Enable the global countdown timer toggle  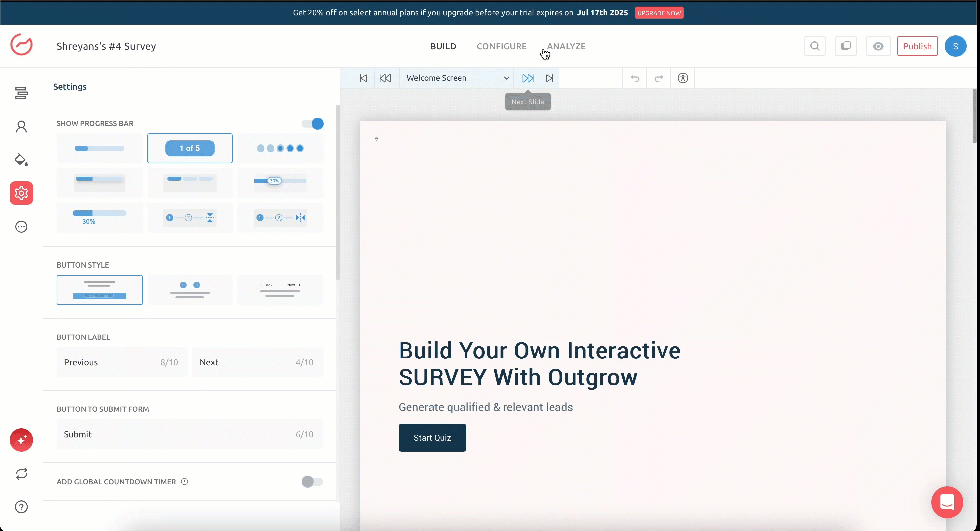(x=312, y=482)
